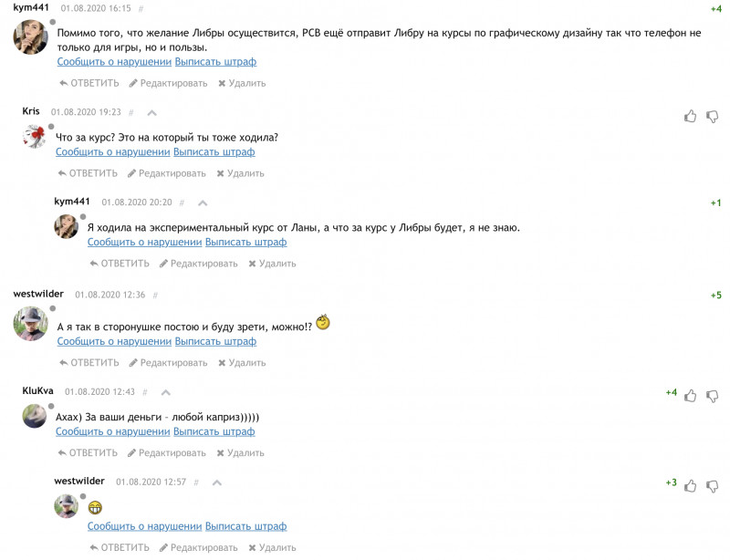Click Выписать штраф under kym441's 20:20 reply
This screenshot has height=560, width=730.
245,242
